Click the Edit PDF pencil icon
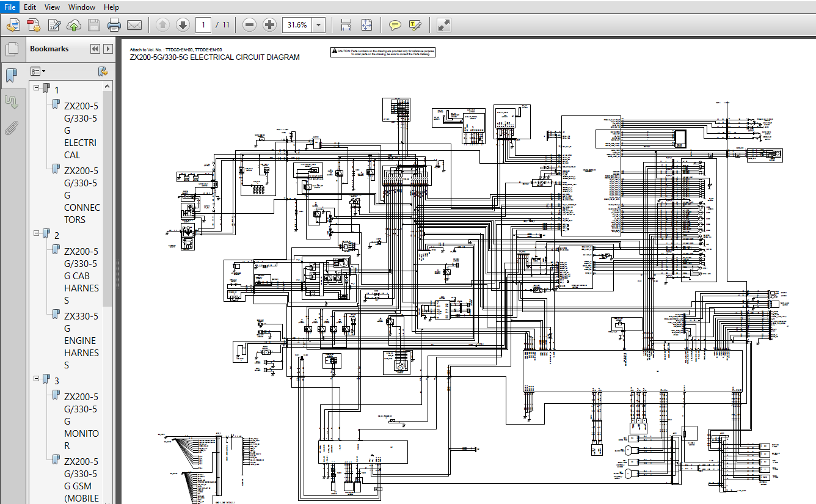 pyautogui.click(x=54, y=25)
